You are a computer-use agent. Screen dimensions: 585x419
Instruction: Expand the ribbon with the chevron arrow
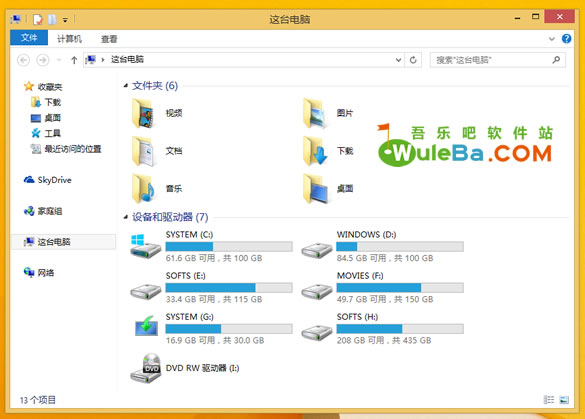click(x=551, y=39)
